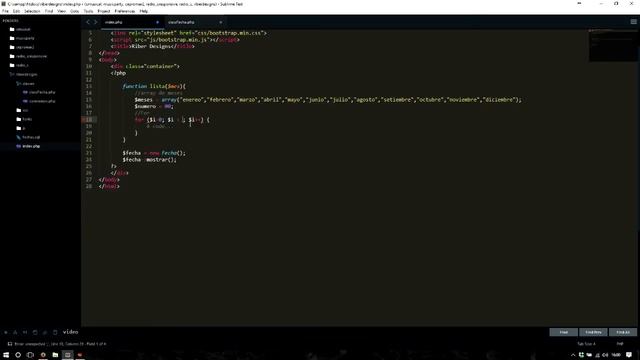Image resolution: width=640 pixels, height=360 pixels.
Task: Open the Project menu
Action: [104, 11]
